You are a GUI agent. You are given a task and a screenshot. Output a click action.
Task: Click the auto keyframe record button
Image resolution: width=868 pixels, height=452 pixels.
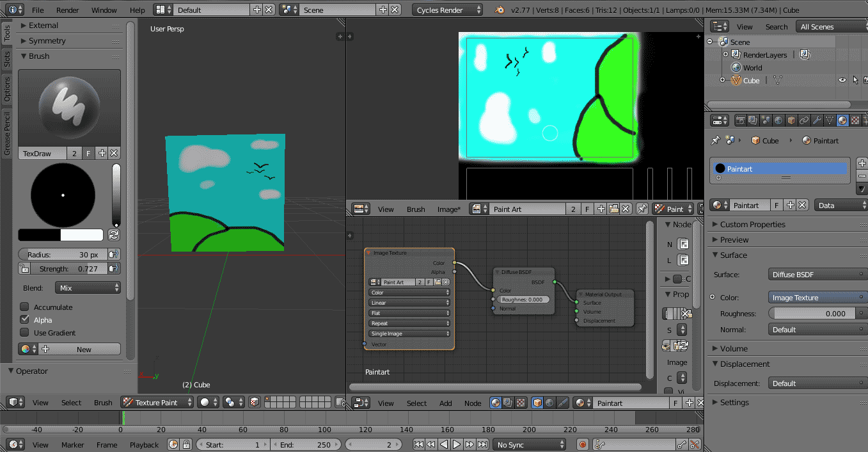(582, 444)
